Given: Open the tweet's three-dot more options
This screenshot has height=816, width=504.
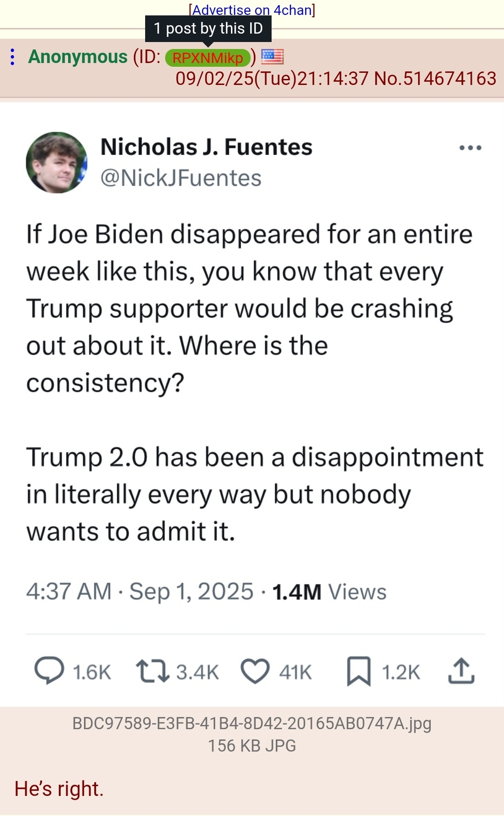Looking at the screenshot, I should (x=470, y=148).
